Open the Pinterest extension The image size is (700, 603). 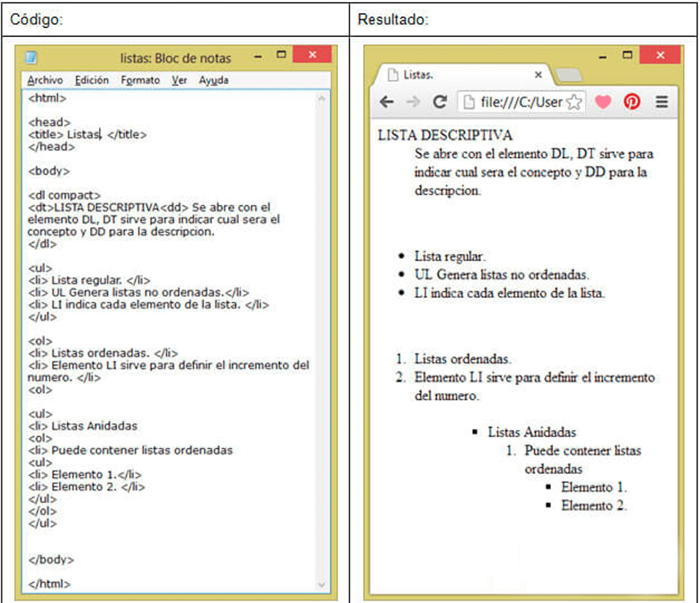pyautogui.click(x=632, y=101)
